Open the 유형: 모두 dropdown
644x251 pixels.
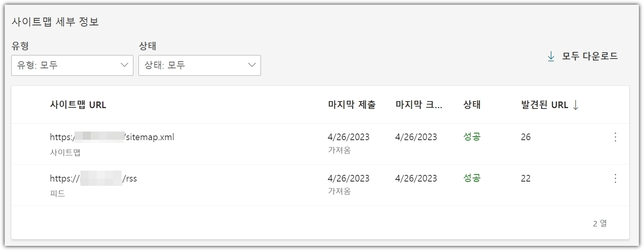(x=72, y=65)
